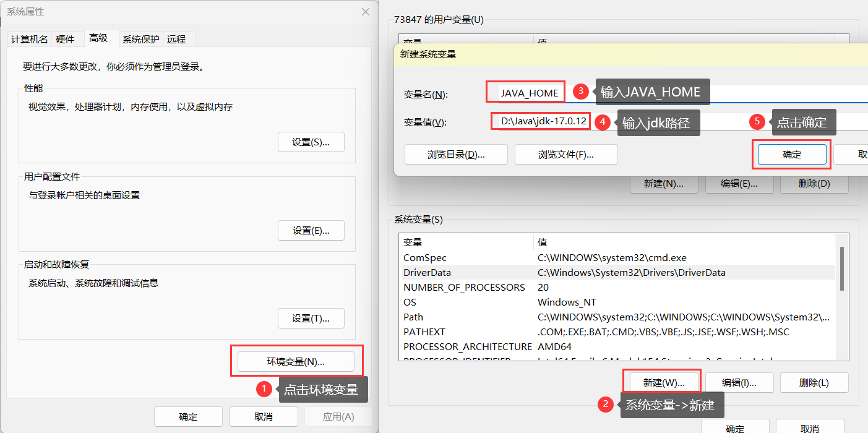
Task: Open the 硬件 tab
Action: (65, 39)
